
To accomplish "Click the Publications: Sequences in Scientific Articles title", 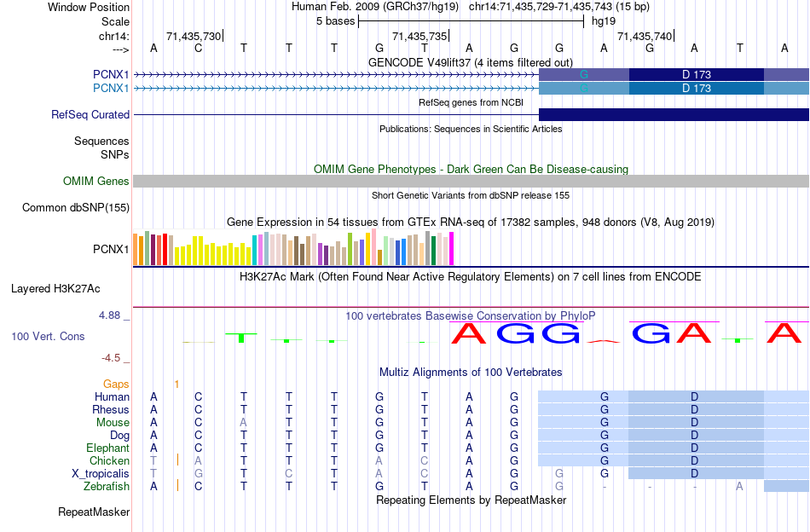I will [x=471, y=129].
